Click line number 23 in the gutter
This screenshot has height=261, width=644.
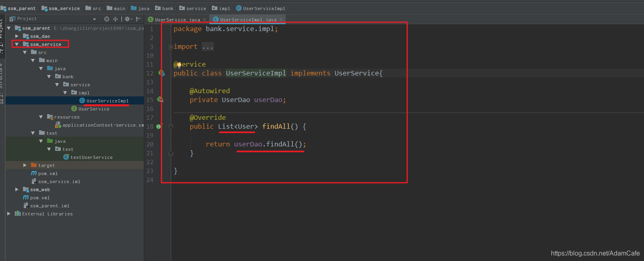point(150,171)
